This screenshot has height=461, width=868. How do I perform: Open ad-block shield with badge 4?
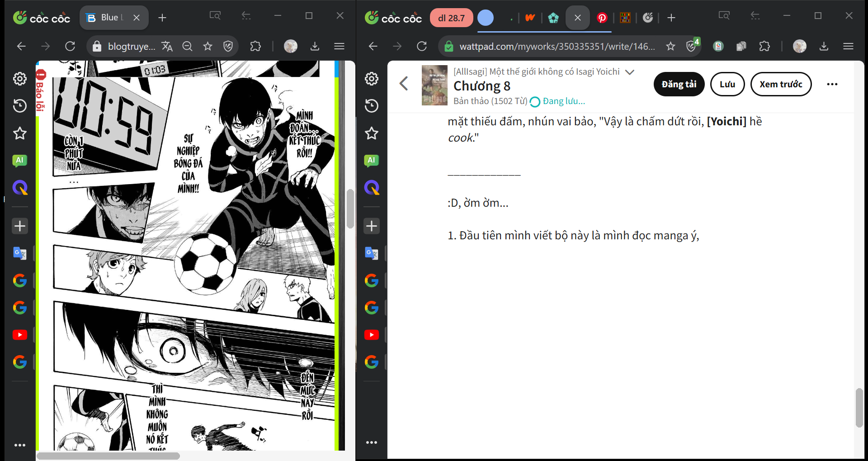point(692,45)
